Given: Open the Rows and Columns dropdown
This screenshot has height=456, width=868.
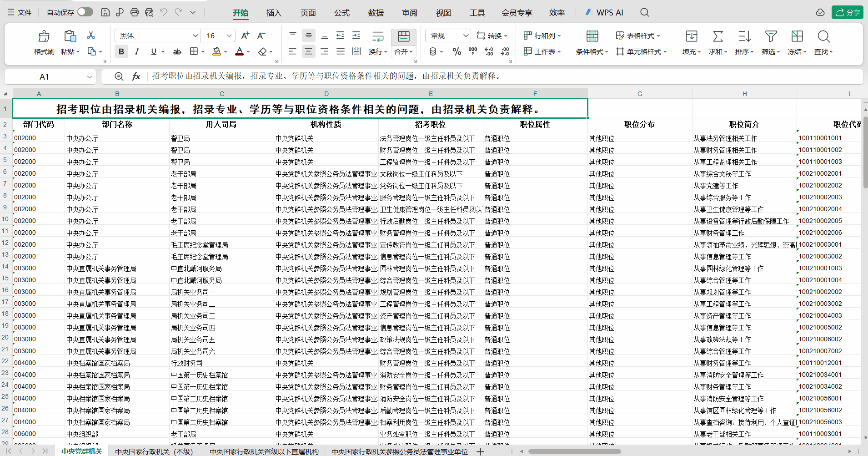Looking at the screenshot, I should (x=542, y=35).
